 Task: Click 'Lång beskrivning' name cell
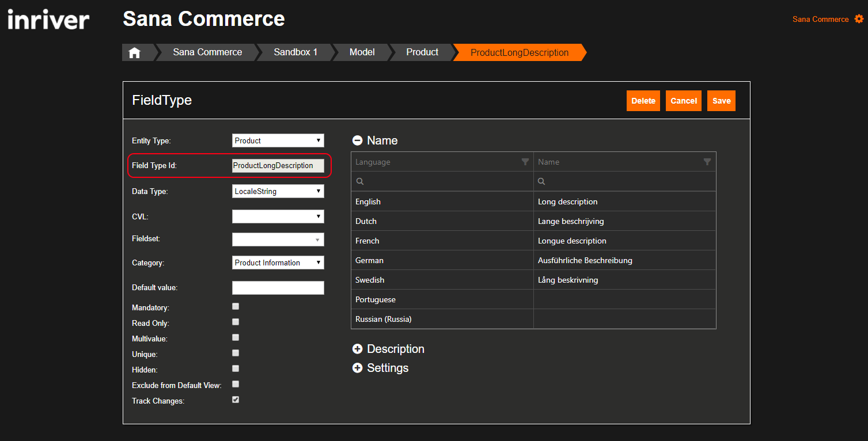click(x=625, y=280)
